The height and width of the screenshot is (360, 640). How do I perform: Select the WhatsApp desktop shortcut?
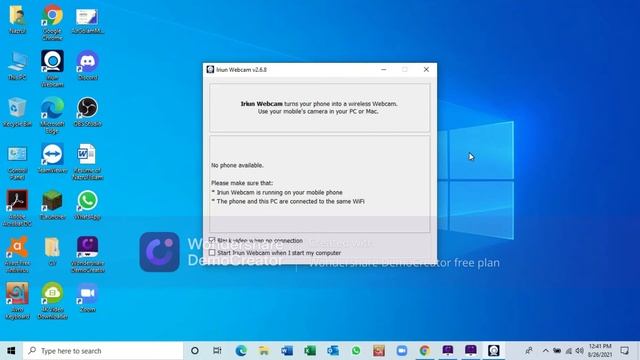point(87,205)
